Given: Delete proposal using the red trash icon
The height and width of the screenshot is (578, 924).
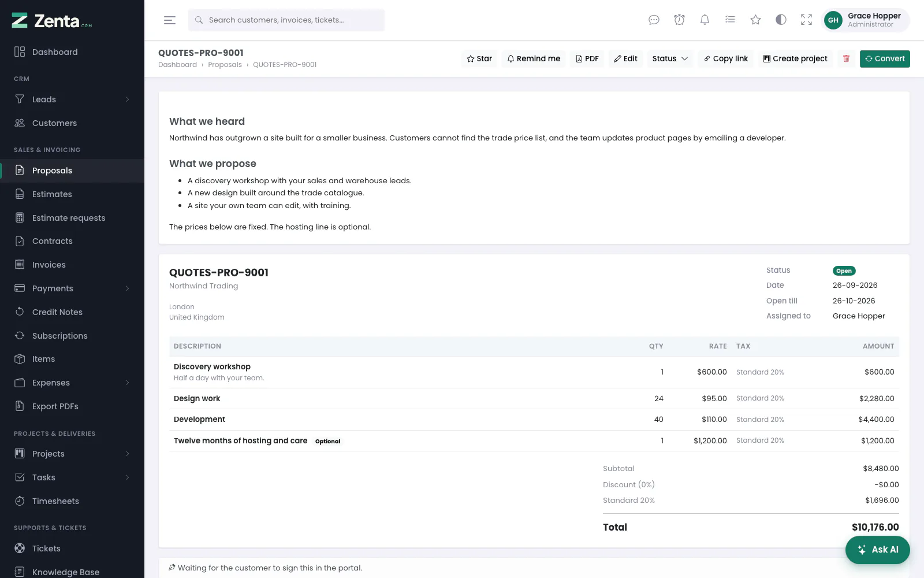Looking at the screenshot, I should point(846,58).
